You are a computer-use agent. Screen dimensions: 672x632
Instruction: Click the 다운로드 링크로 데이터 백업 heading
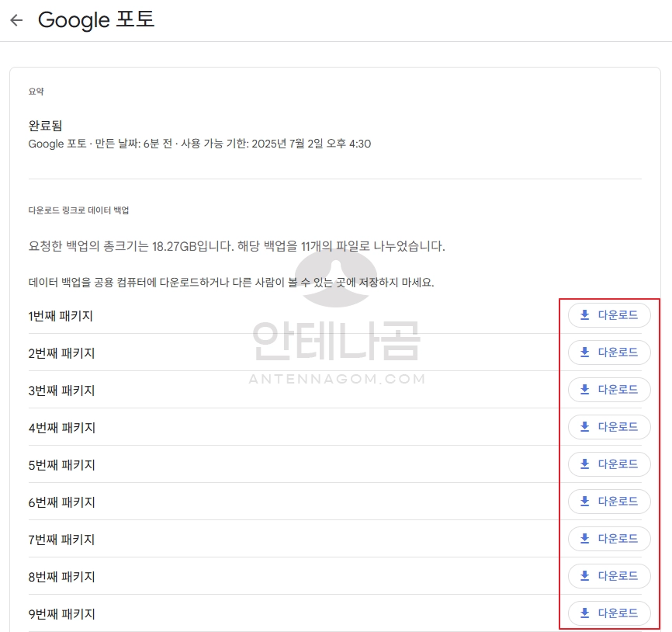coord(78,210)
